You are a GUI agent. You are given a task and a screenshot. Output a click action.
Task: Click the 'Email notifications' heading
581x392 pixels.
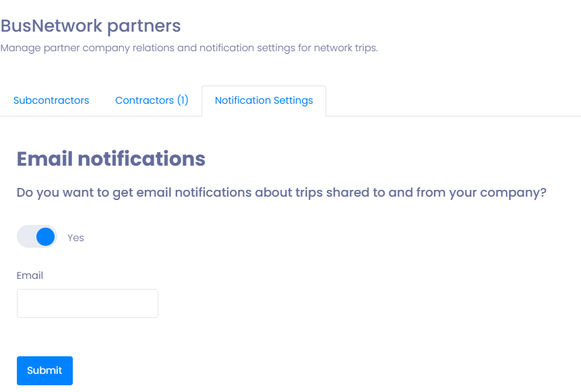111,159
